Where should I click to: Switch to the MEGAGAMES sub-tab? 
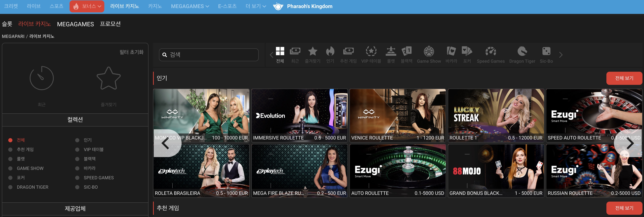pos(76,24)
